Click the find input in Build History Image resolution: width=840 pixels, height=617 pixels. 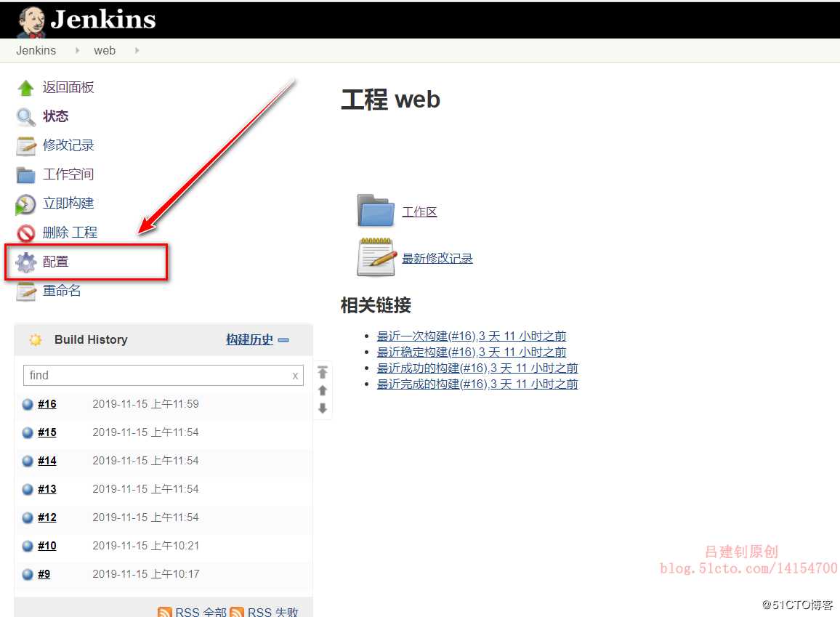point(163,376)
